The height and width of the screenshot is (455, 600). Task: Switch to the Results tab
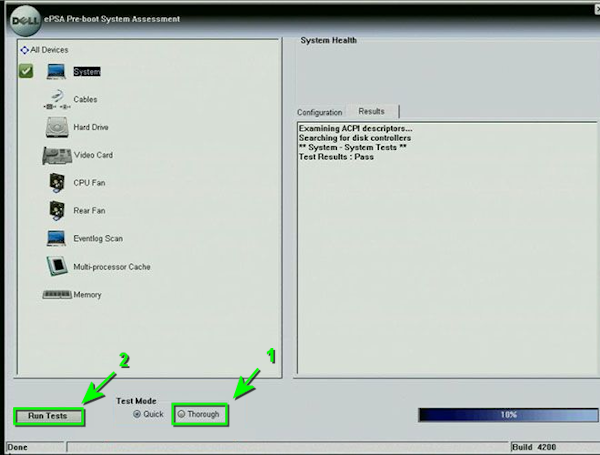372,111
